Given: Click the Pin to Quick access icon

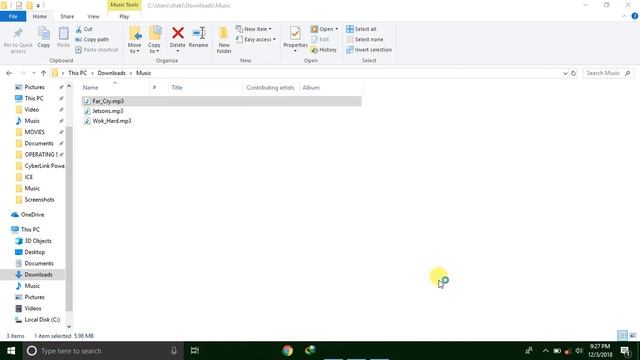Looking at the screenshot, I should 18,40.
